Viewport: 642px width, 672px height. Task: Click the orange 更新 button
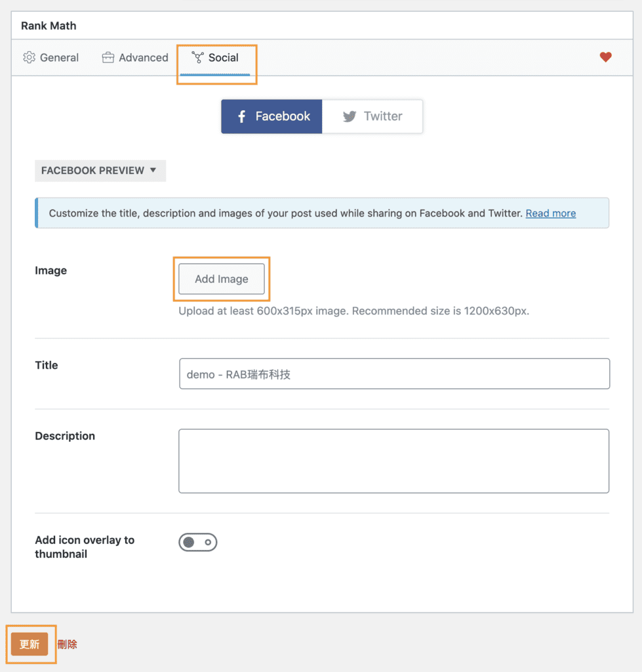30,644
